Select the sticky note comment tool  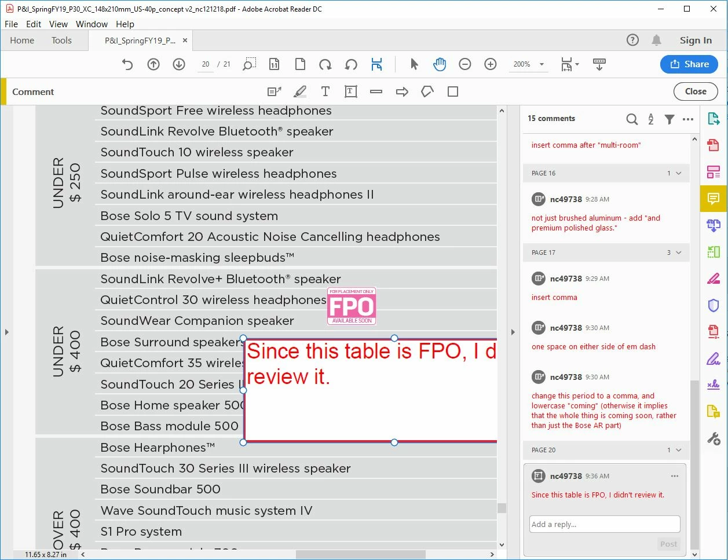click(275, 91)
